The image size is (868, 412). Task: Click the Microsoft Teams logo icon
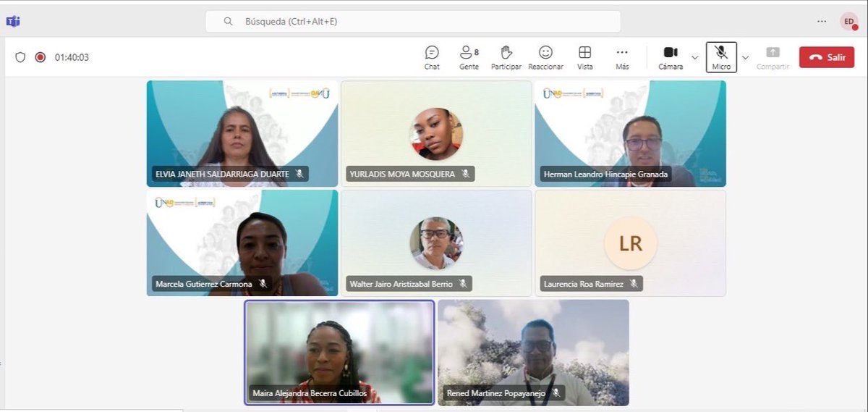13,21
